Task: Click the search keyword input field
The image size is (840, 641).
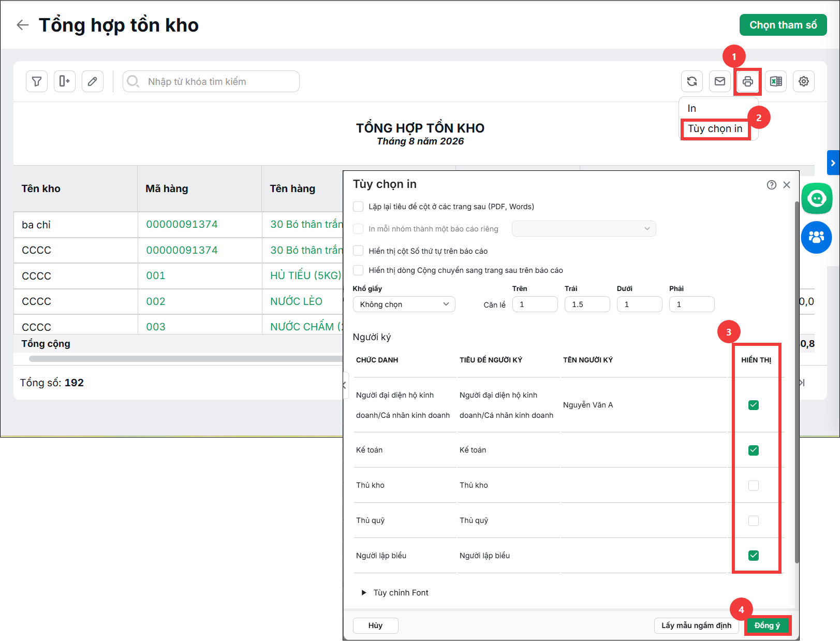Action: pos(211,81)
